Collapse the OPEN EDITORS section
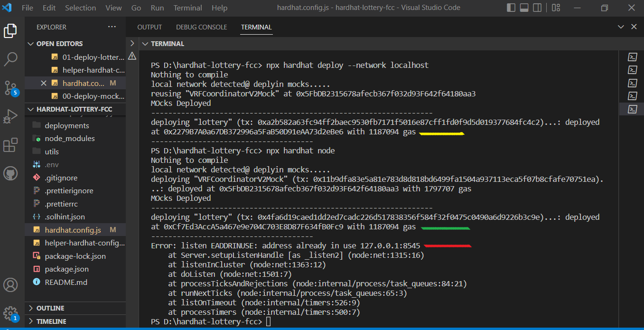Screen dimensions: 644x330 coord(31,44)
